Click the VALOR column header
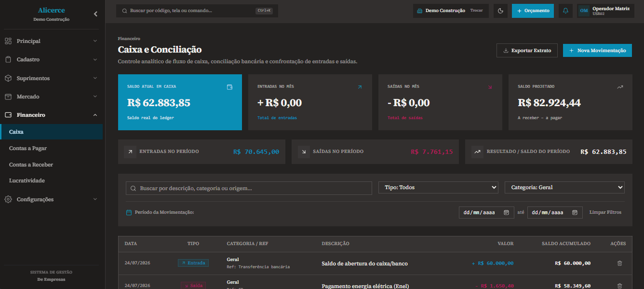644x289 pixels. [x=506, y=244]
